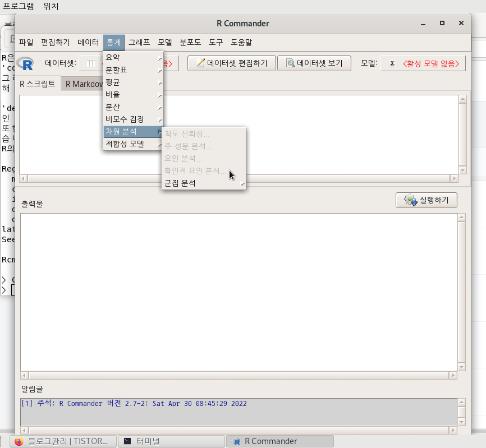
Task: Click the gear icon on 실행하기
Action: coord(411,200)
